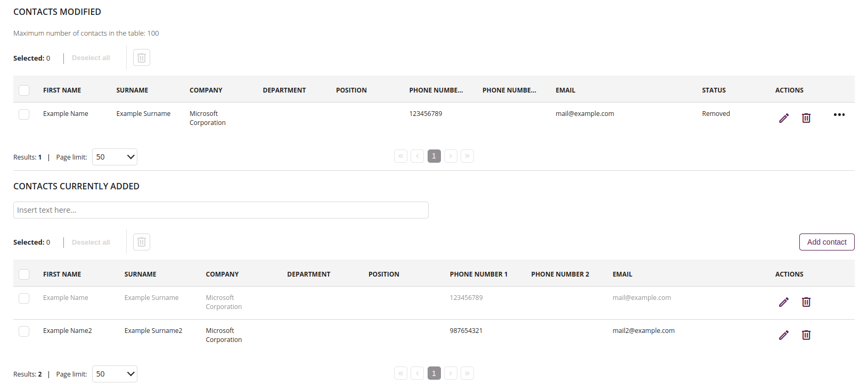
Task: Click the Removed status cell
Action: [x=716, y=114]
